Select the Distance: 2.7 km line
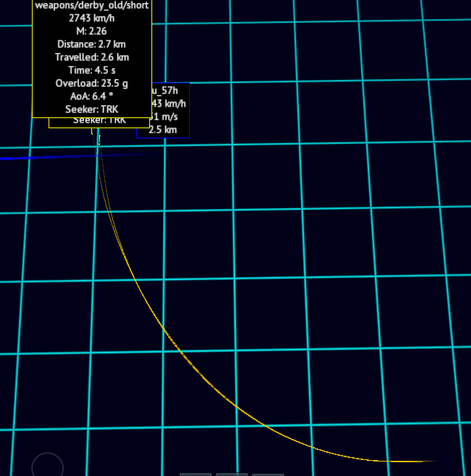 point(91,43)
